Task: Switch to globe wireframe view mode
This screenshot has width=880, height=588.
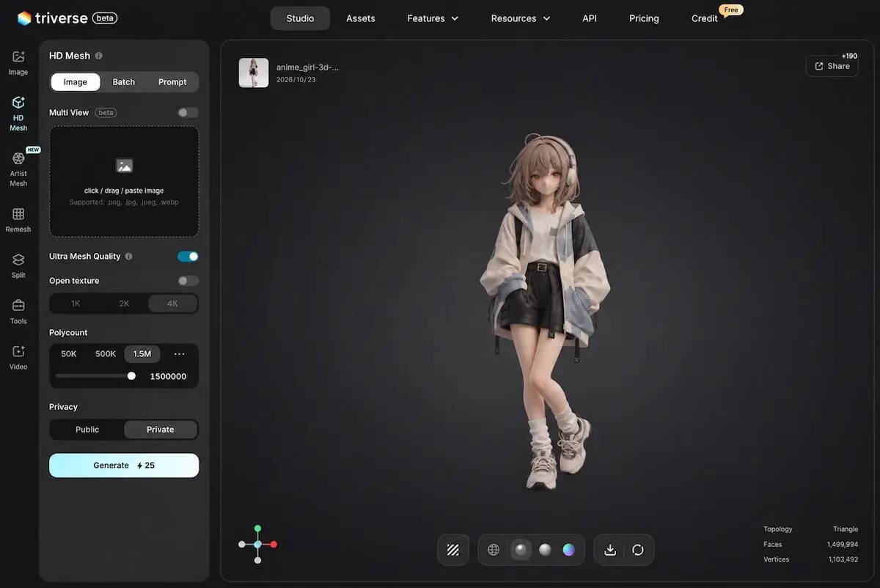Action: coord(494,550)
